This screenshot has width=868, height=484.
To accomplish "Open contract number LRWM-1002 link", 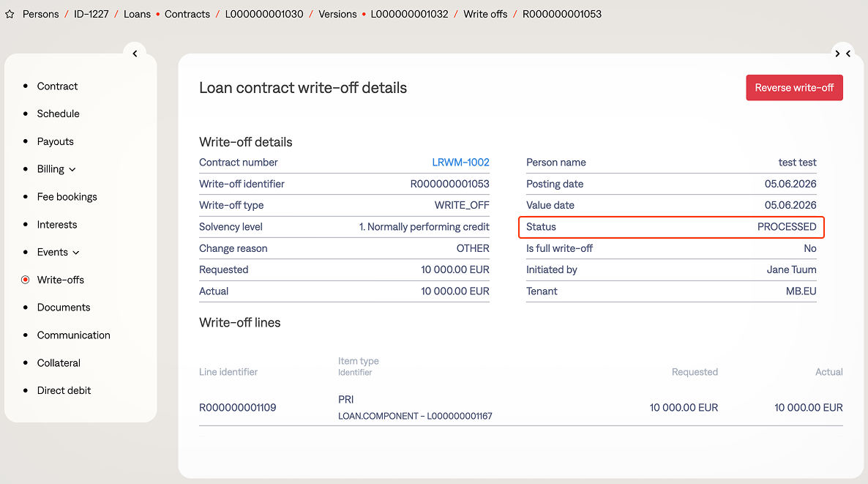I will point(460,163).
